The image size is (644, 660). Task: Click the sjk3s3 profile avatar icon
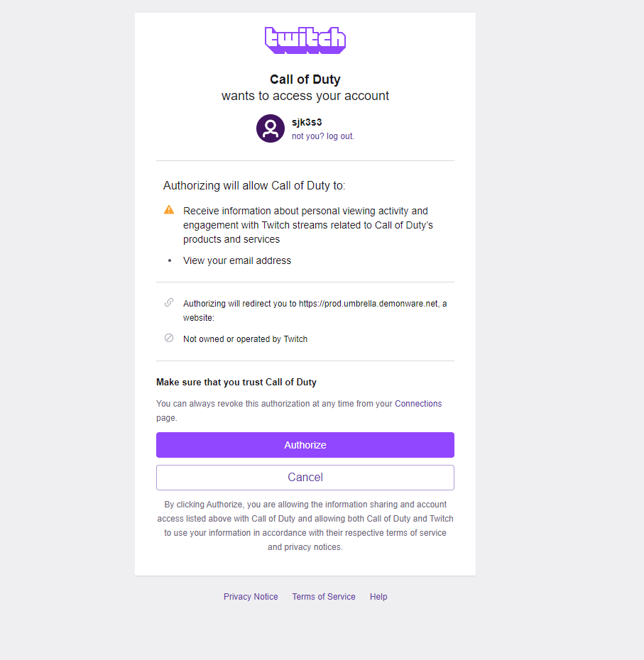click(271, 128)
